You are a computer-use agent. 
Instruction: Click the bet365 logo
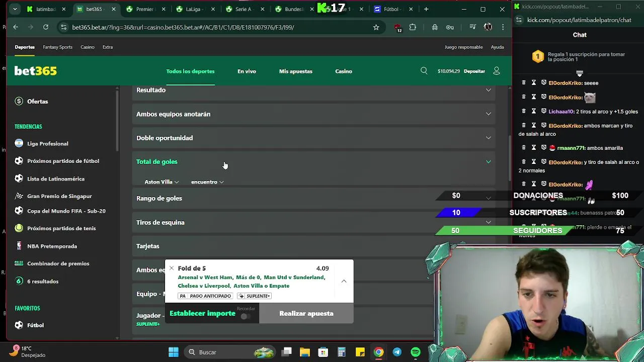(x=35, y=71)
